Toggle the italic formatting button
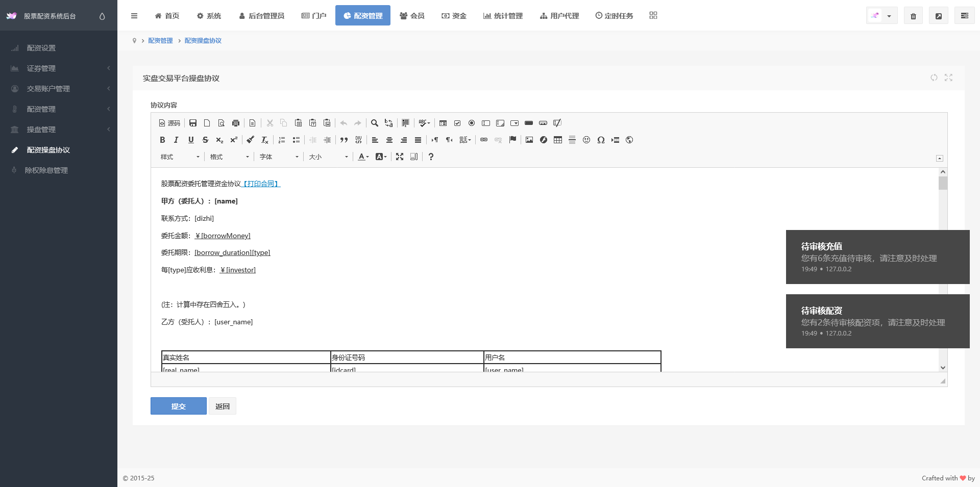 click(177, 140)
